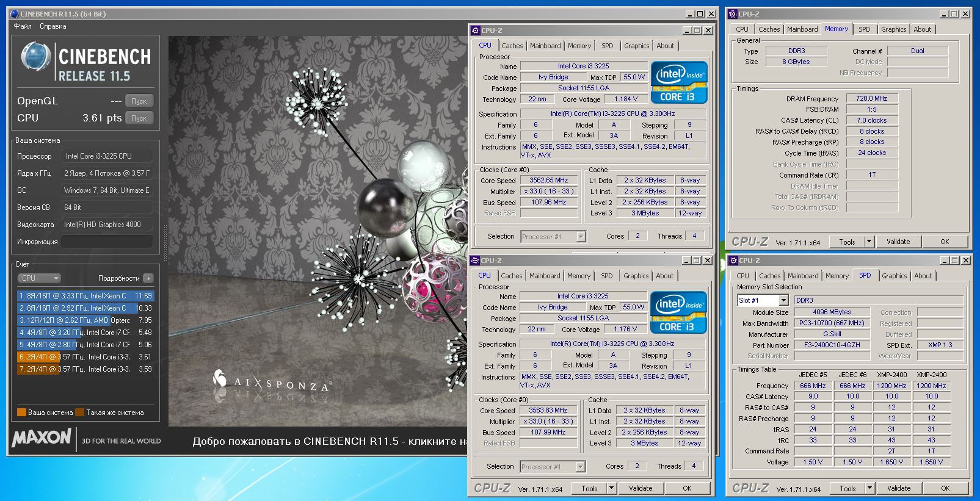The image size is (980, 501).
Task: Click Validate in CPU-Z 3563.83 MHz window
Action: click(641, 488)
